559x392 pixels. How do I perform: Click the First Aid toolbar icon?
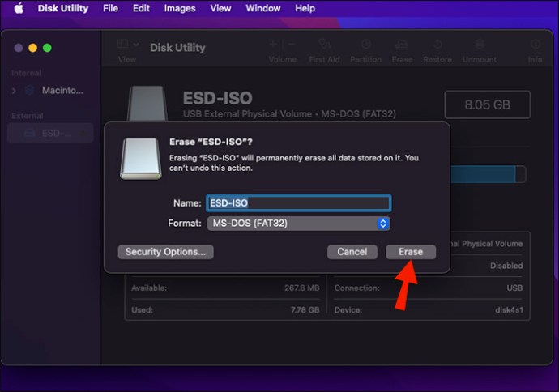click(x=324, y=45)
